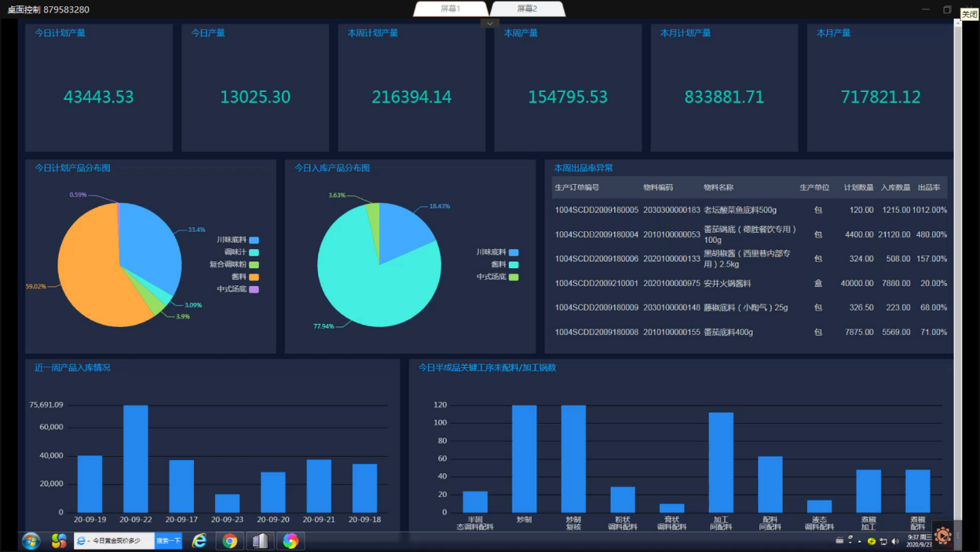The width and height of the screenshot is (980, 552).
Task: Click the orange gear play floating icon
Action: (942, 535)
